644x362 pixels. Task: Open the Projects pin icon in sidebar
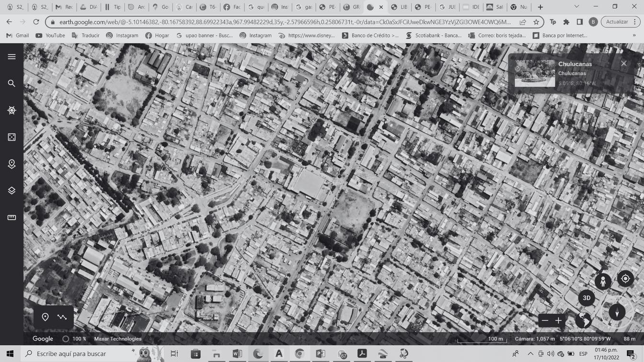coord(11,164)
